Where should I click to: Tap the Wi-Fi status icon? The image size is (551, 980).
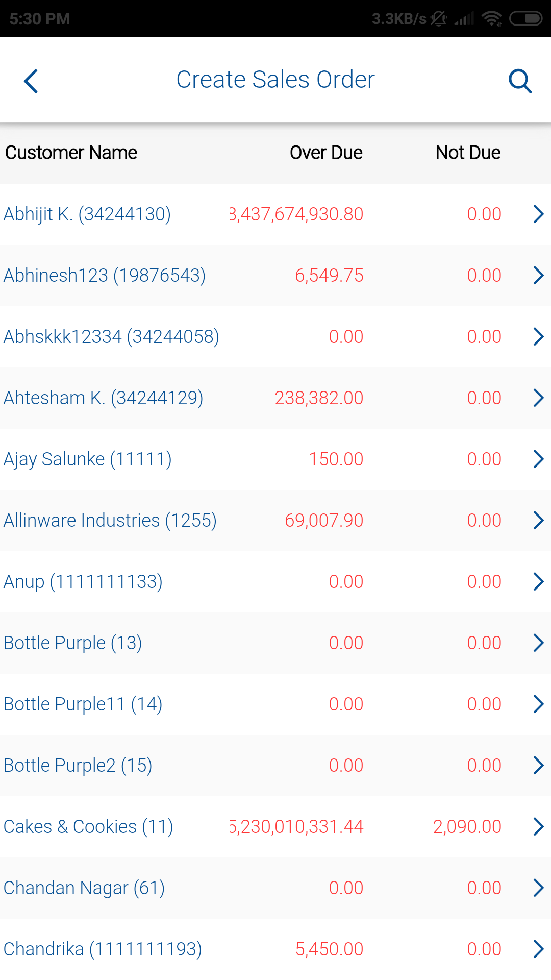click(x=491, y=19)
